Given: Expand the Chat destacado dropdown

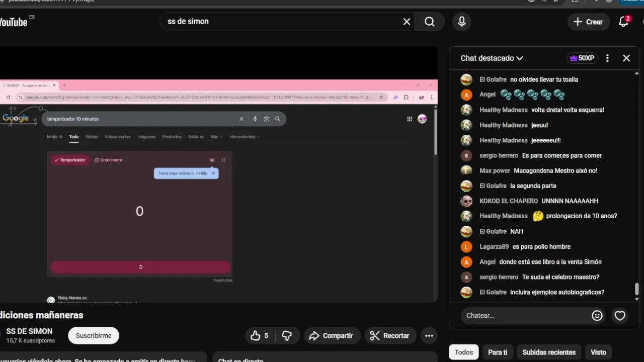Looking at the screenshot, I should coord(492,58).
